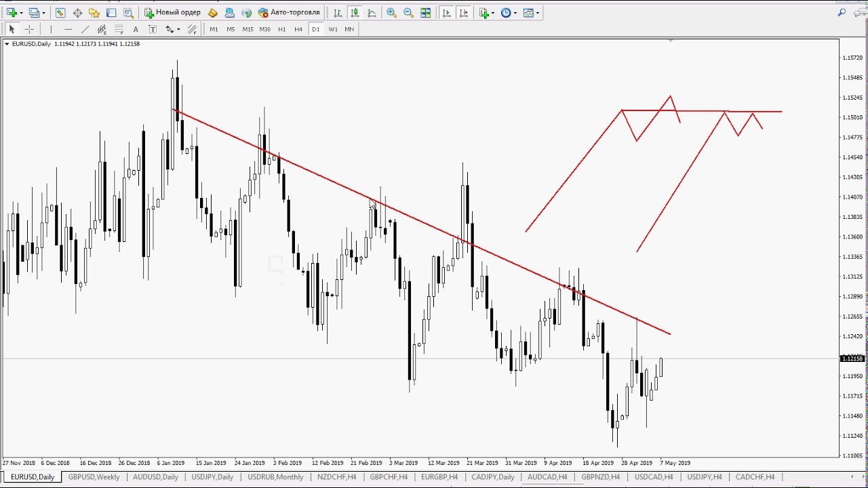Click the triangle before EURUSD,Daily chart title
This screenshot has width=868, height=488.
[x=7, y=43]
